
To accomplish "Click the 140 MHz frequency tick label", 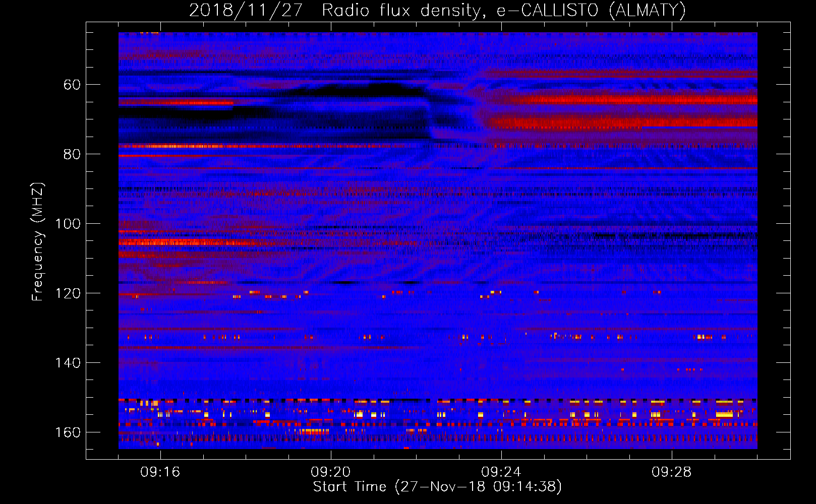I will tap(68, 363).
